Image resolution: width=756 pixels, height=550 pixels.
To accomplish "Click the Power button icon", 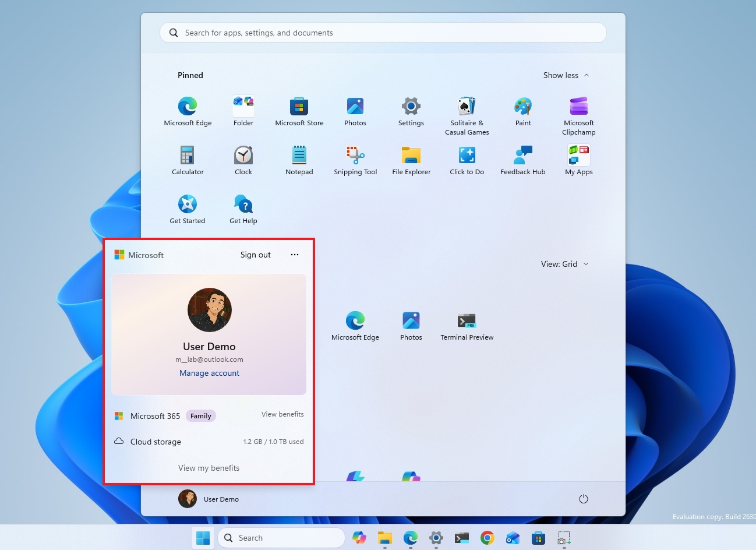I will tap(584, 499).
